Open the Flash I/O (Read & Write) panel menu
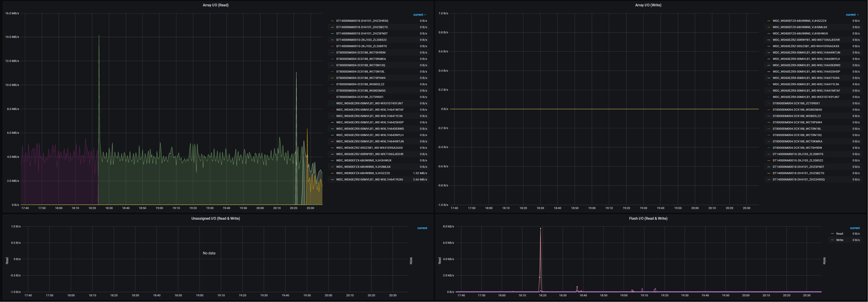The image size is (868, 302). coord(648,219)
